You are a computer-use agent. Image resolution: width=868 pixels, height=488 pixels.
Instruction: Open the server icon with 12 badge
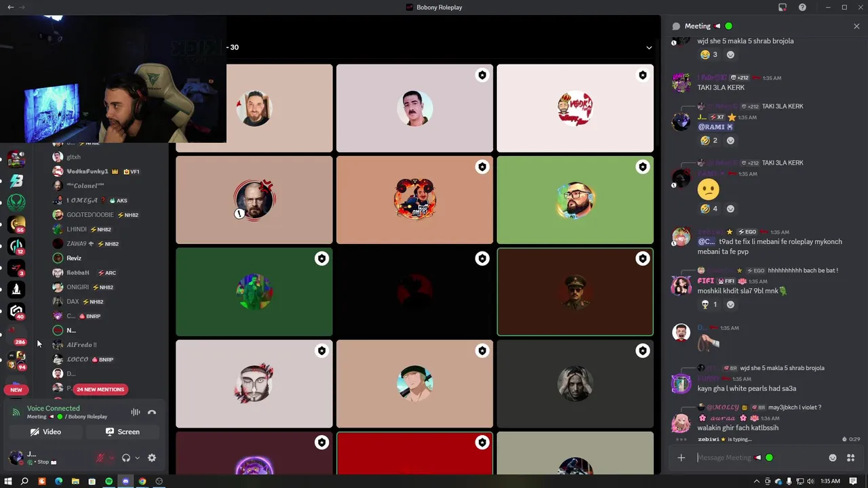coord(16,246)
